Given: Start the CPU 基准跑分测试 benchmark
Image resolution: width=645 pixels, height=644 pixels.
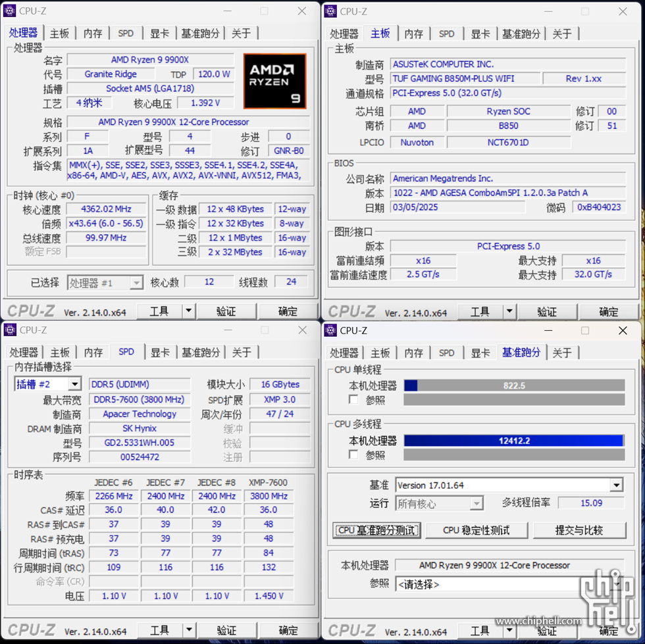Looking at the screenshot, I should 376,530.
